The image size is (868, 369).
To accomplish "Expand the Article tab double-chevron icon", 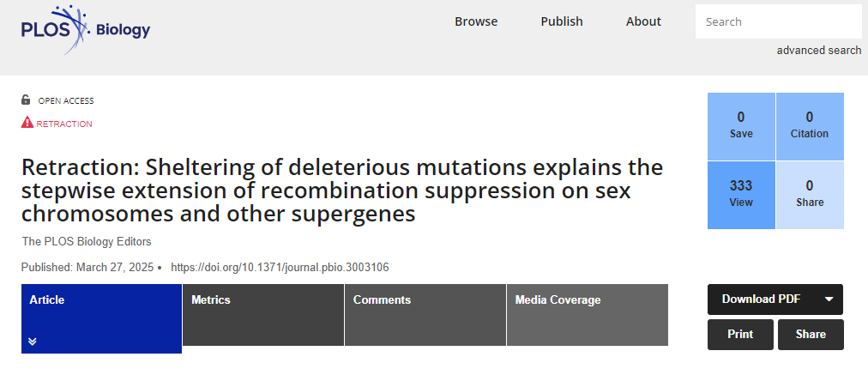I will (x=32, y=342).
